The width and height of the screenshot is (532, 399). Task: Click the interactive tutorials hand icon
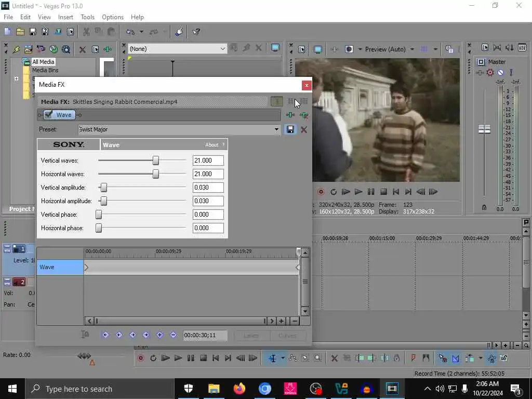click(179, 32)
